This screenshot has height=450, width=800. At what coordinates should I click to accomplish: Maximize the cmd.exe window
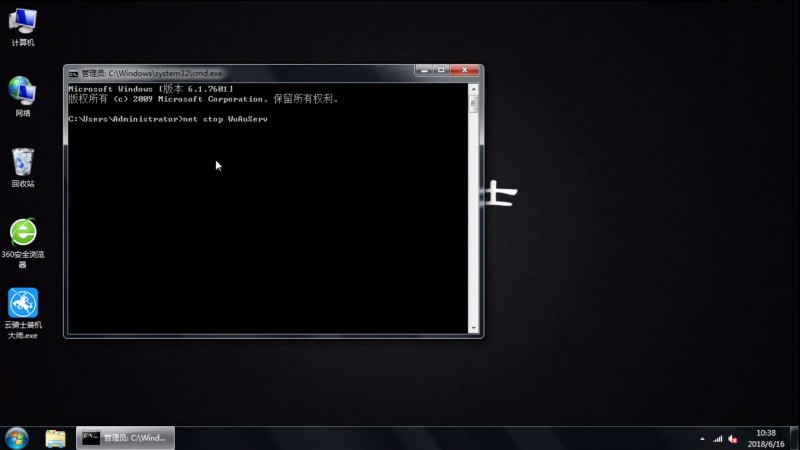click(441, 70)
